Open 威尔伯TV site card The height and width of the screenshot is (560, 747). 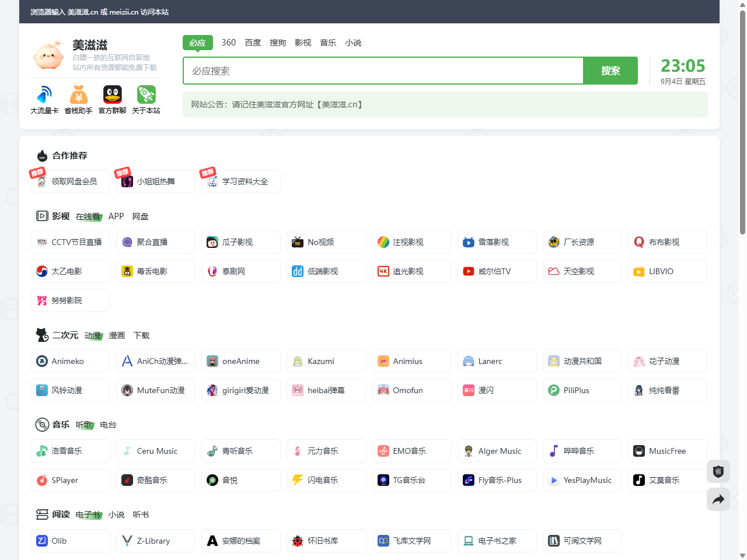pos(497,271)
